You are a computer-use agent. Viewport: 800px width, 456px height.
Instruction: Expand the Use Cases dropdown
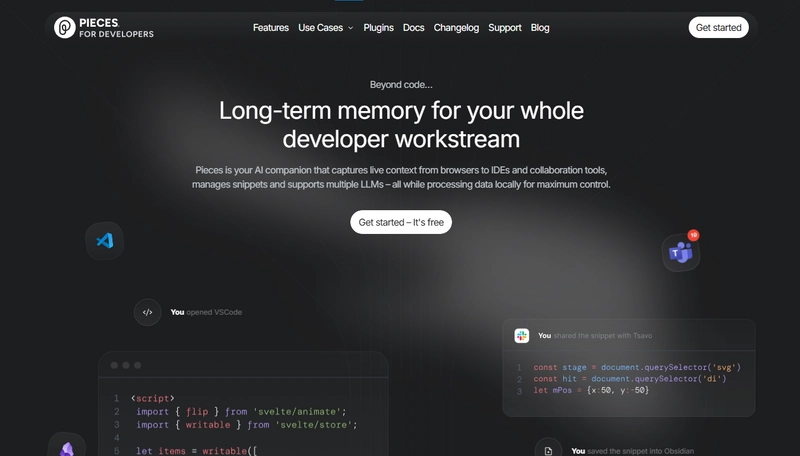point(326,28)
